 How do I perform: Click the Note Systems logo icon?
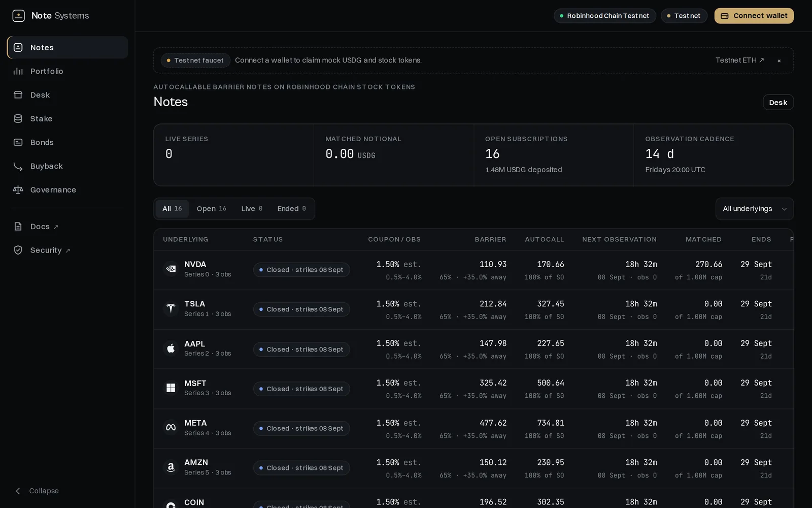18,16
